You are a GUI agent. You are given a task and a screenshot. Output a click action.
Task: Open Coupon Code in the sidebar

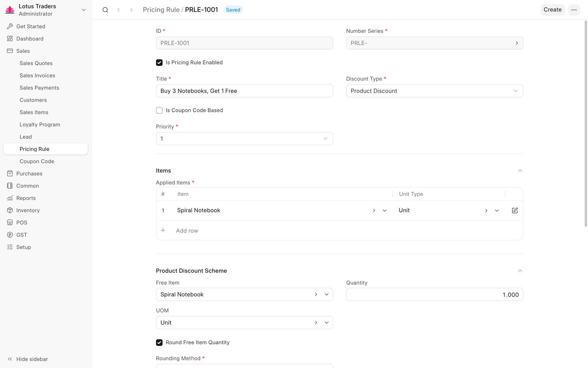(x=46, y=161)
